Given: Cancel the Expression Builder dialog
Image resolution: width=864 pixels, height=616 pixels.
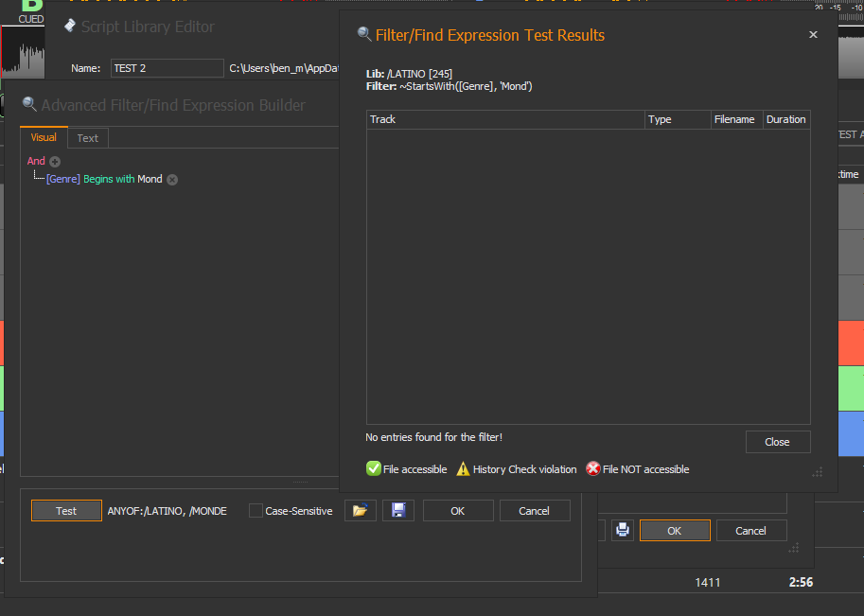Looking at the screenshot, I should click(x=534, y=511).
